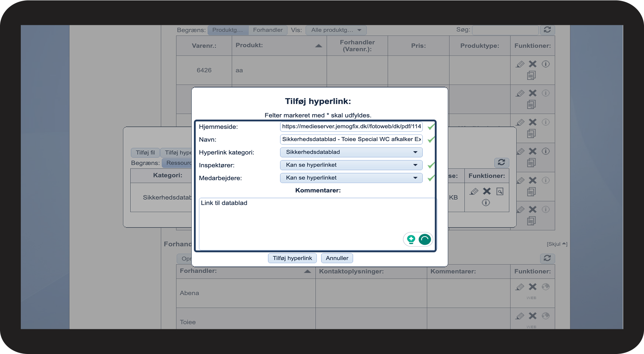Cancel the dialog with Annuller
644x354 pixels.
337,258
